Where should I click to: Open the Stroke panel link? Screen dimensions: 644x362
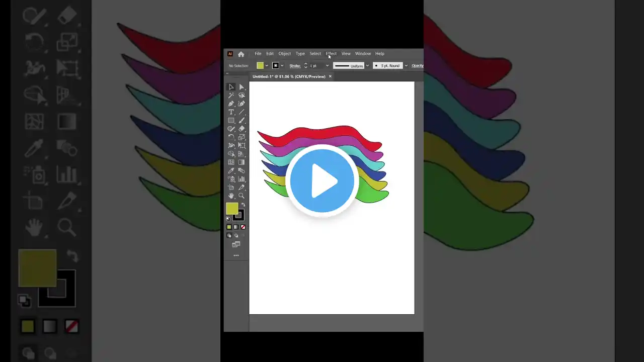coord(295,66)
